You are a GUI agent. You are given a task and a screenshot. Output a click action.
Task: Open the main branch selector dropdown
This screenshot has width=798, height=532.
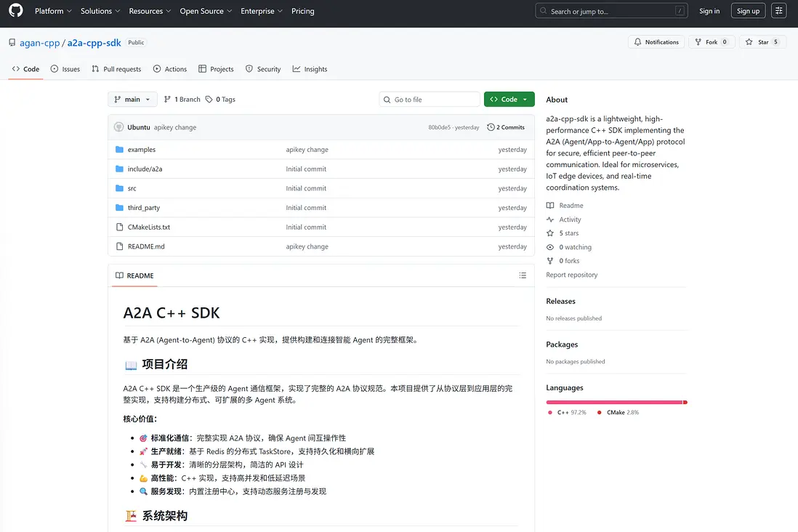click(132, 100)
